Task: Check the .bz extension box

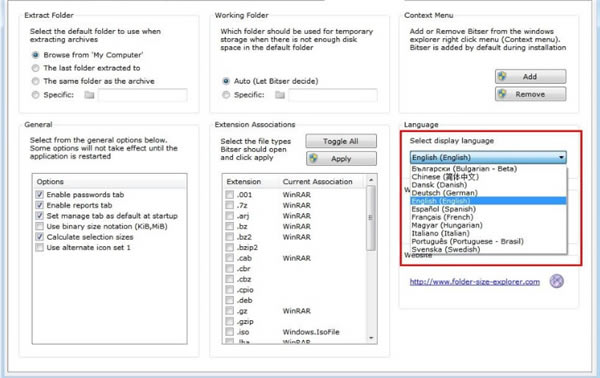Action: 230,226
